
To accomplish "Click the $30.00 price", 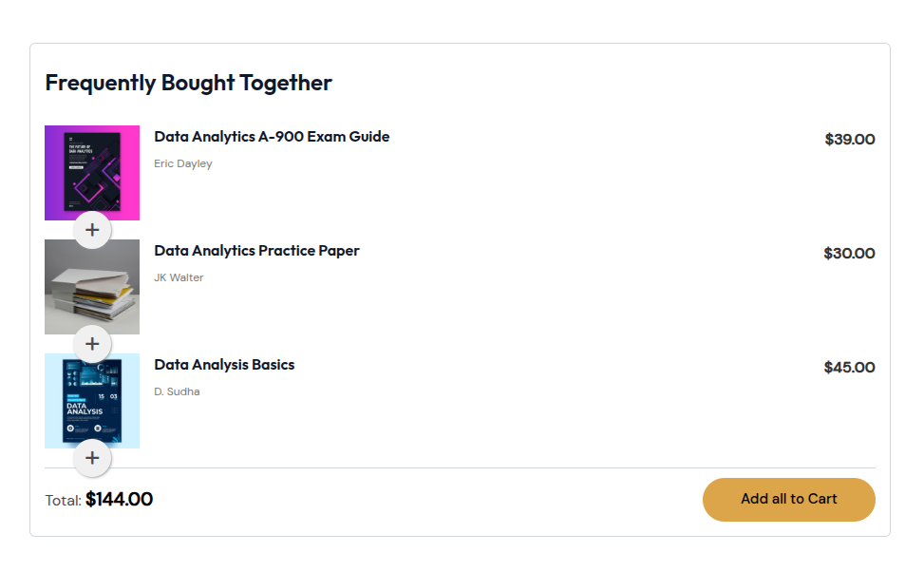I will click(849, 254).
